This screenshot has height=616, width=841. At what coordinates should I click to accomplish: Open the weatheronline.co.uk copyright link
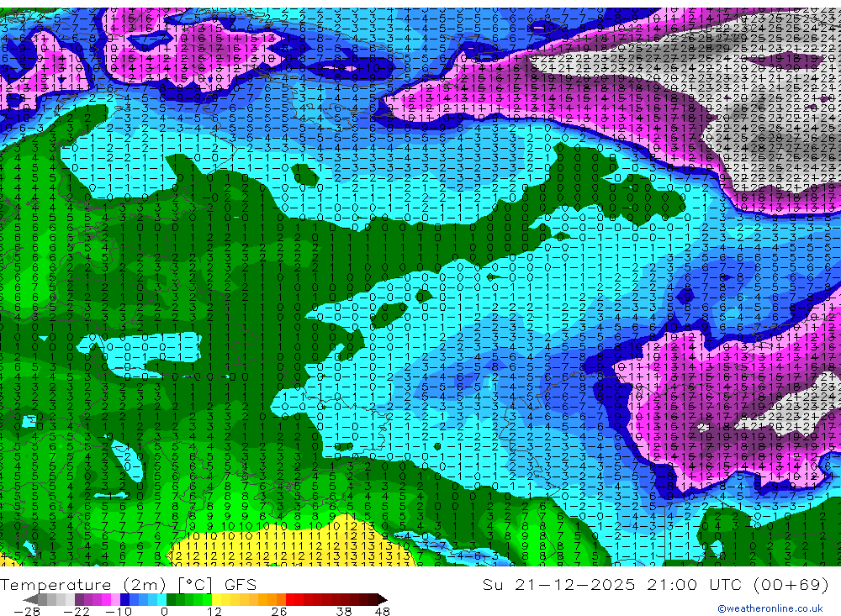(x=770, y=608)
